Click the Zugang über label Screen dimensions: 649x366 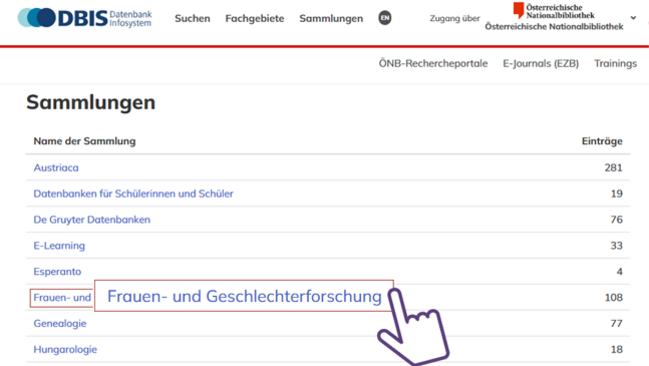coord(455,18)
